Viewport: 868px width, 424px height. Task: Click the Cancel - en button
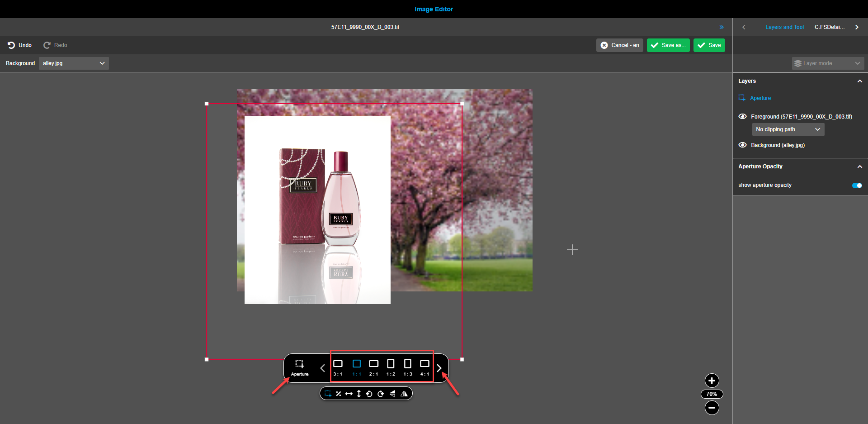point(619,45)
